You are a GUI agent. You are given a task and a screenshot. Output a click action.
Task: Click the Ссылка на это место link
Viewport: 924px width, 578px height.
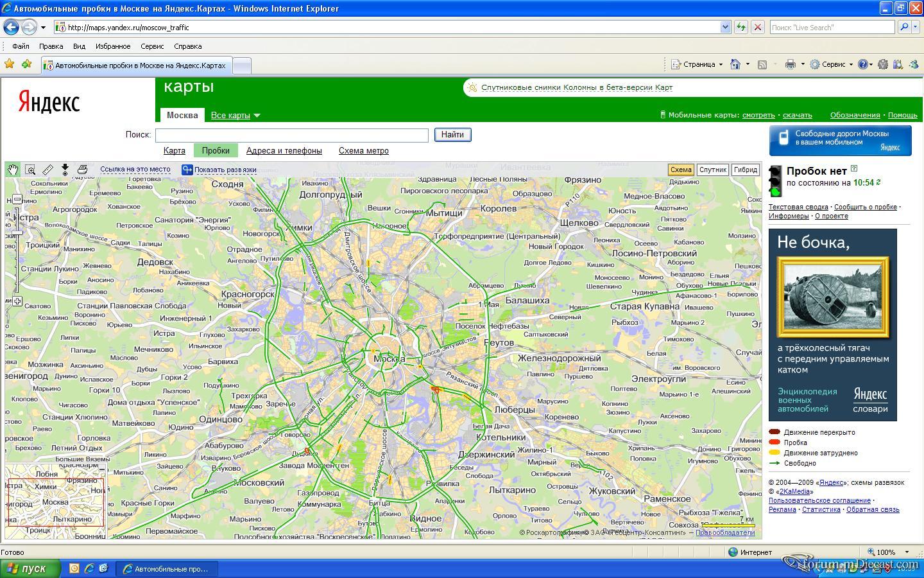tap(135, 170)
